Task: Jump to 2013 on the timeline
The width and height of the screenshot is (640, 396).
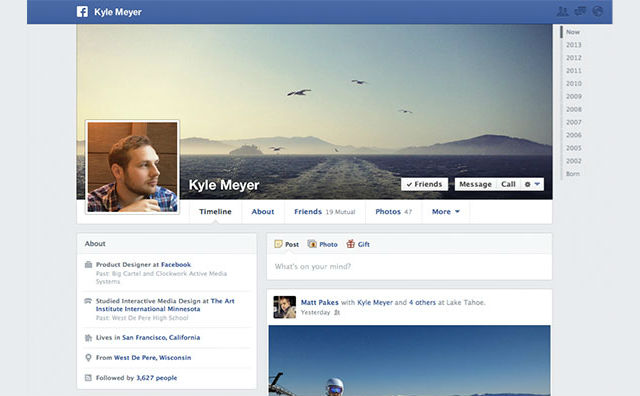Action: (573, 45)
